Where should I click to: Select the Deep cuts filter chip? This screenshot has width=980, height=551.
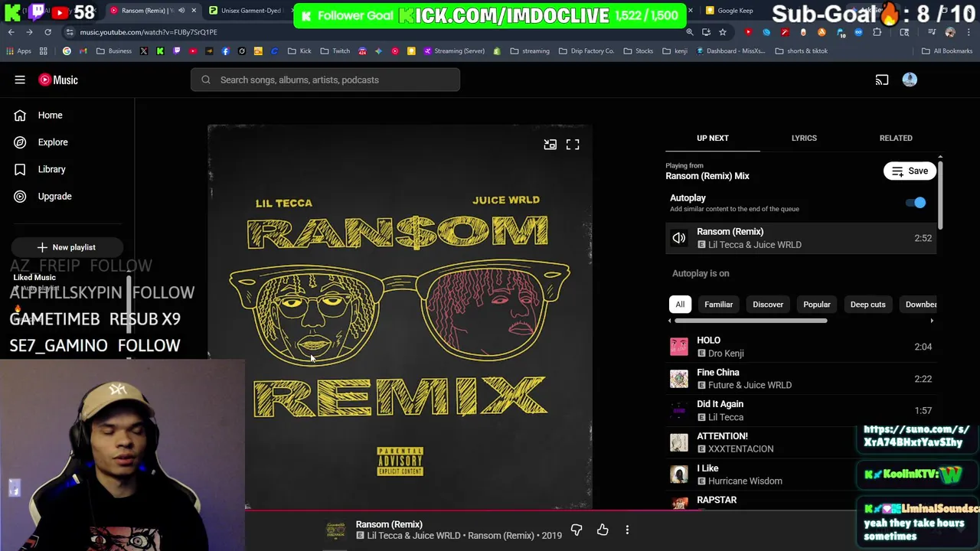coord(867,305)
